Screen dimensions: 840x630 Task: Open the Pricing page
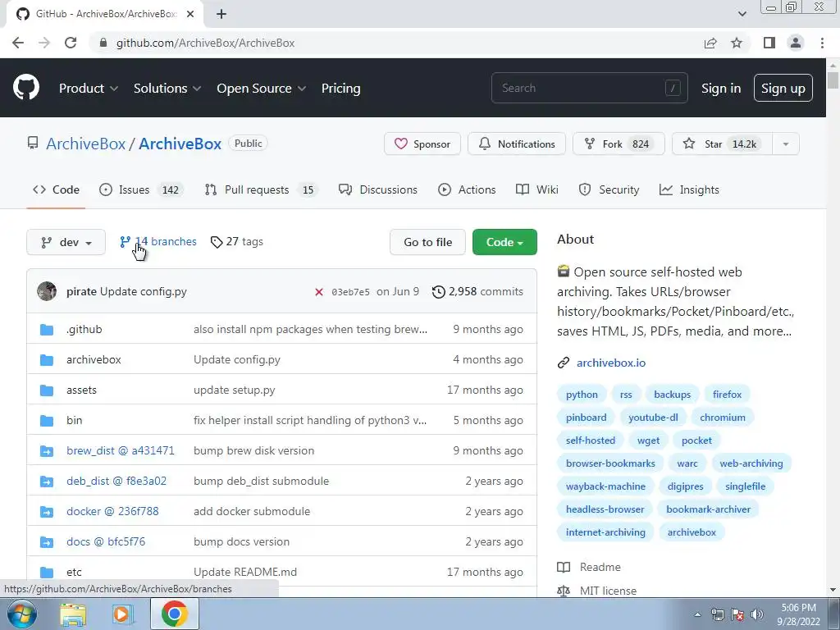(x=340, y=89)
